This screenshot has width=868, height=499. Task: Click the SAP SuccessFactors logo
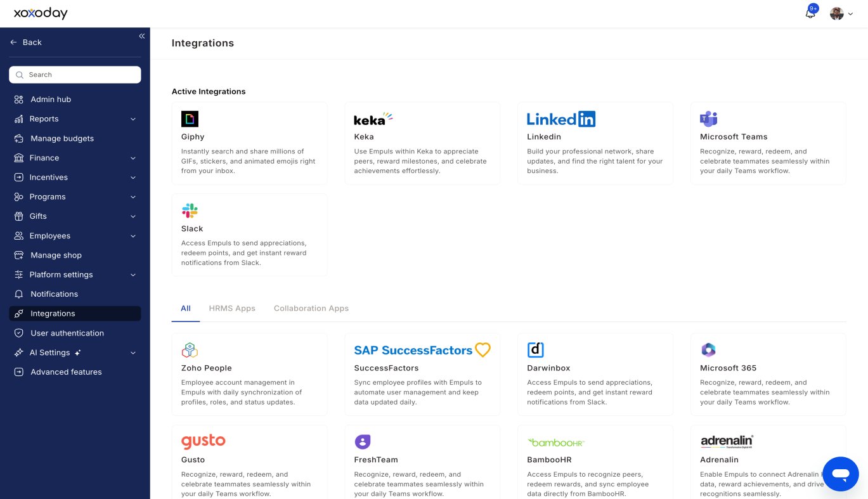[422, 350]
